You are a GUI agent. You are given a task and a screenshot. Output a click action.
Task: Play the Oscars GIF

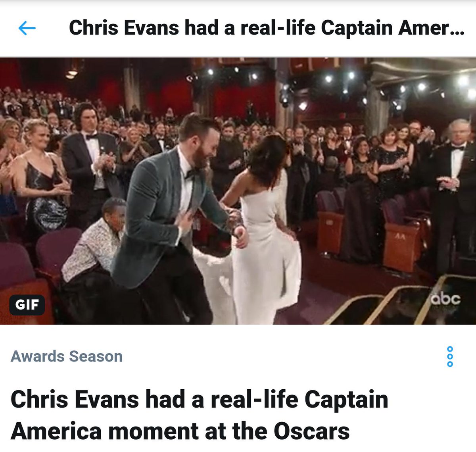238,191
